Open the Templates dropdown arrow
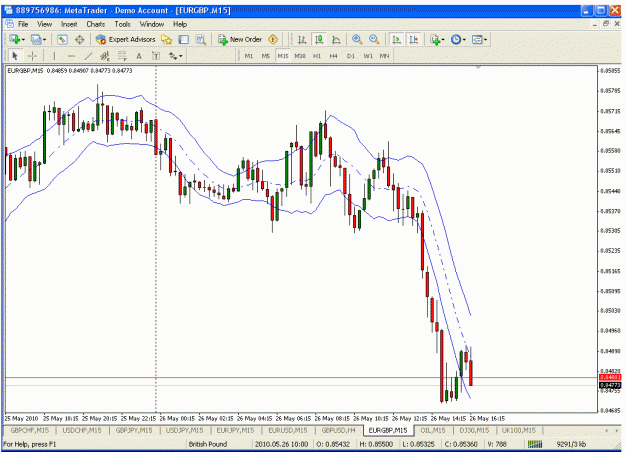This screenshot has height=452, width=625. (485, 39)
